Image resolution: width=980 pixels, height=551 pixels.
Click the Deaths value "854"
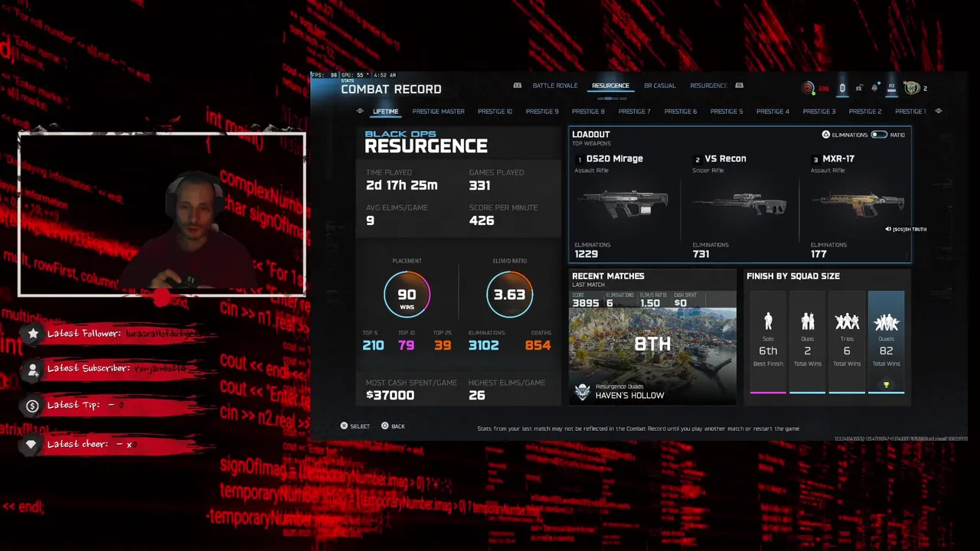(537, 345)
